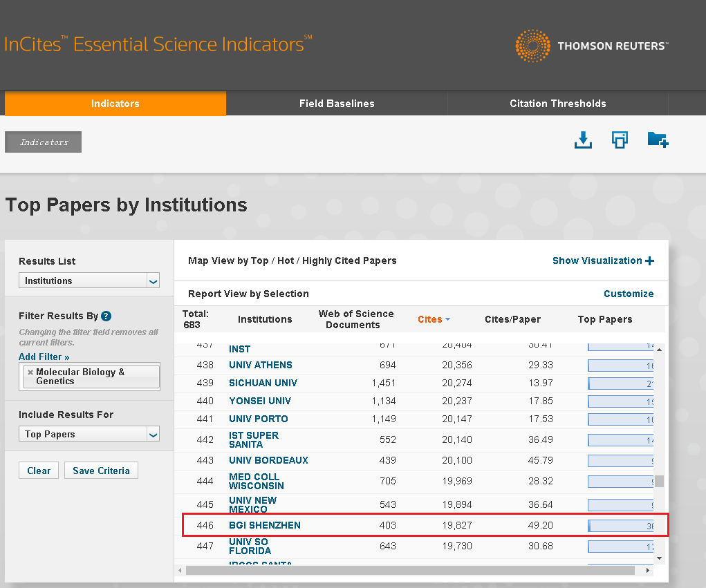Viewport: 706px width, 588px height.
Task: Click the Top Papers column header
Action: click(604, 319)
